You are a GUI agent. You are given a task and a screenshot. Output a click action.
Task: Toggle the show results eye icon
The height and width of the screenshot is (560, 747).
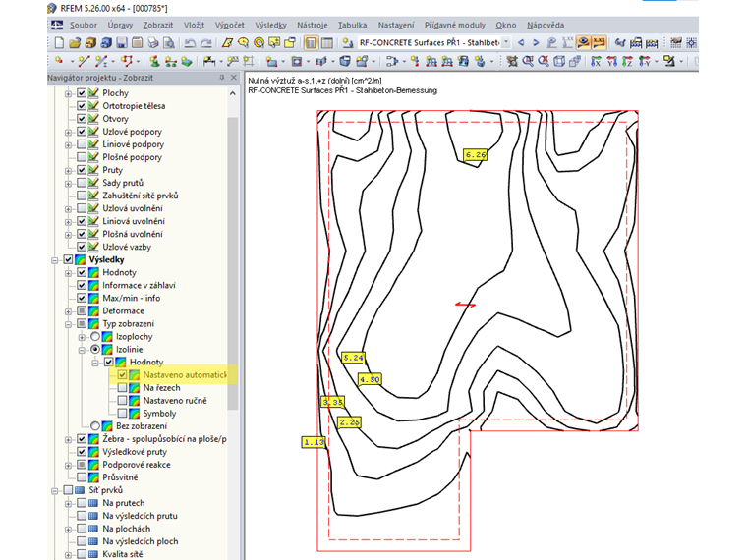point(584,43)
